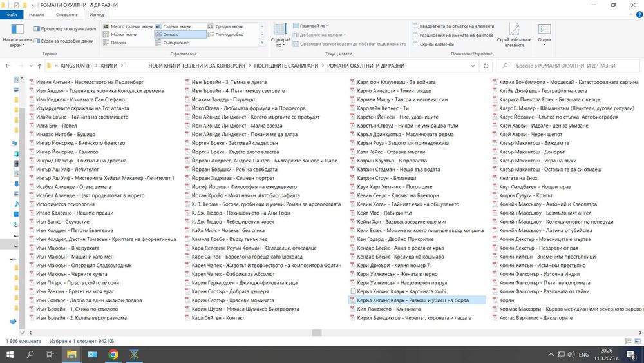Switch to large icons view in status bar
The image size is (644, 363).
point(638,341)
